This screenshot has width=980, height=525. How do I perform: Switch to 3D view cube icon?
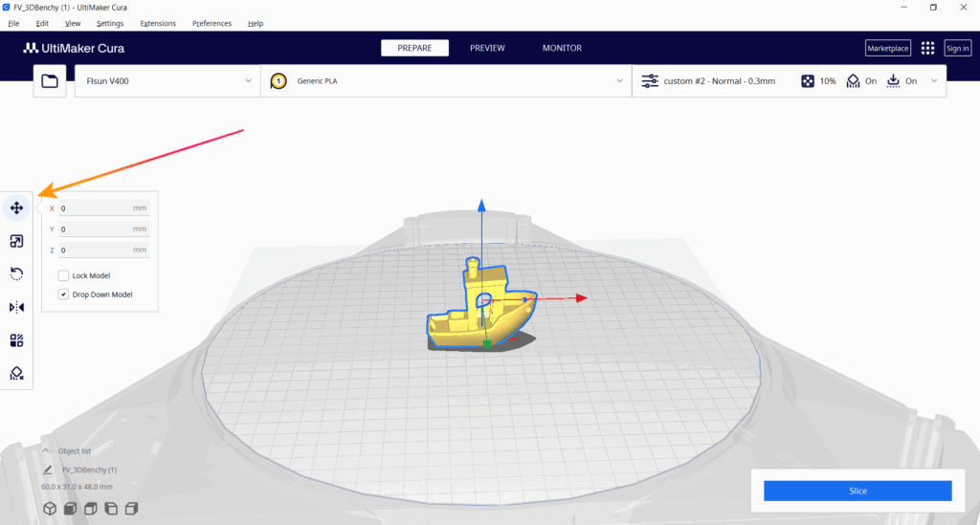point(50,508)
